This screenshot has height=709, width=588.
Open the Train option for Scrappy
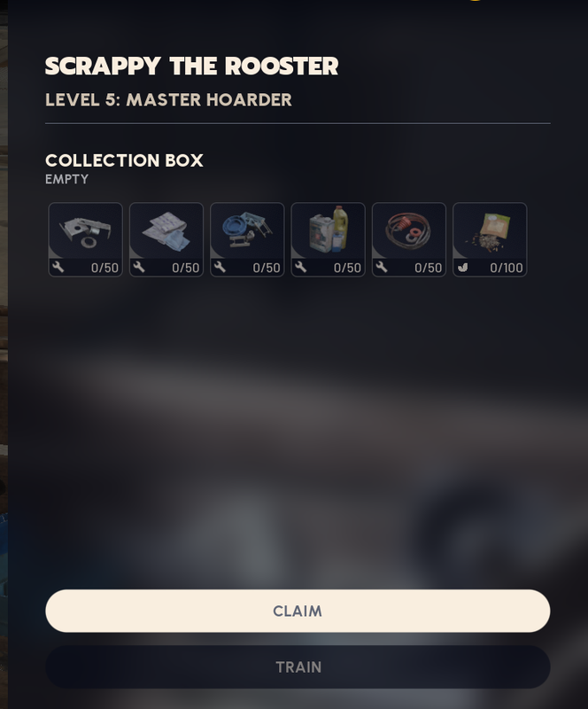[x=298, y=667]
